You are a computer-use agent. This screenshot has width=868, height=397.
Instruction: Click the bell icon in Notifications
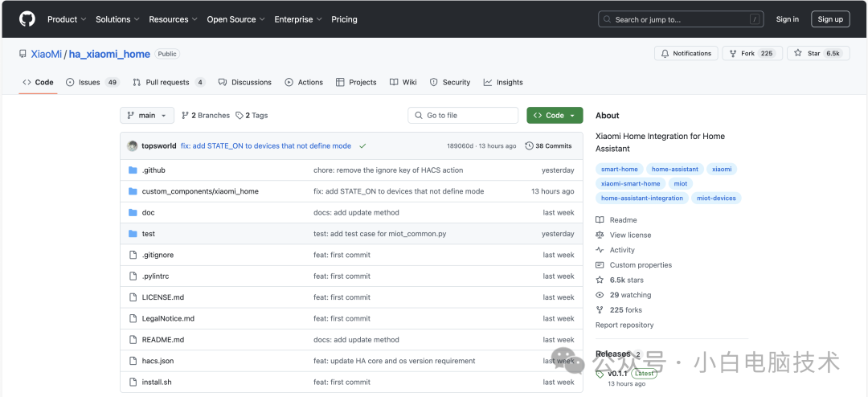pos(665,53)
